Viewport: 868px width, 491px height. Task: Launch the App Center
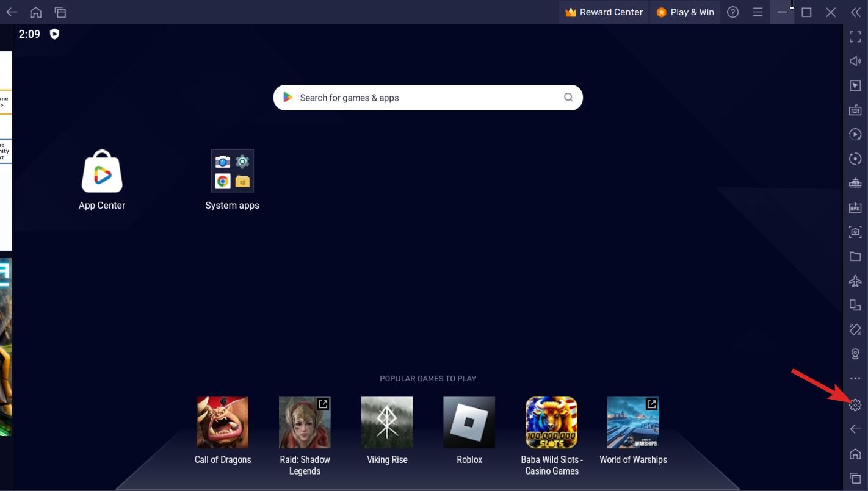tap(102, 181)
